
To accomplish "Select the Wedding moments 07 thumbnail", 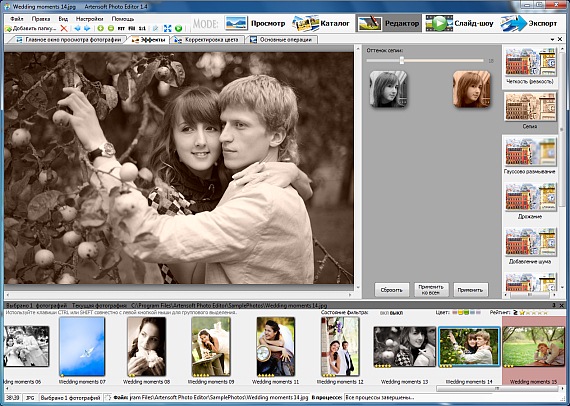I will 82,346.
